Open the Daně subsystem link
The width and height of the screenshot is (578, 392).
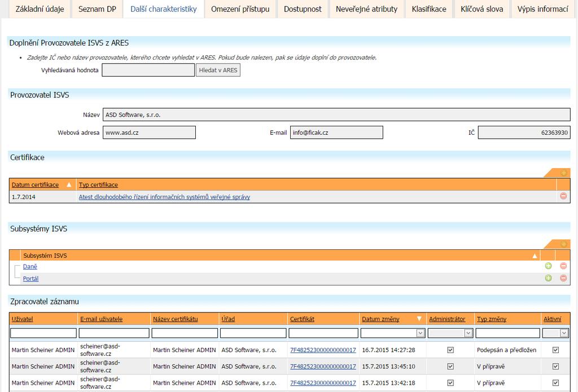(30, 266)
